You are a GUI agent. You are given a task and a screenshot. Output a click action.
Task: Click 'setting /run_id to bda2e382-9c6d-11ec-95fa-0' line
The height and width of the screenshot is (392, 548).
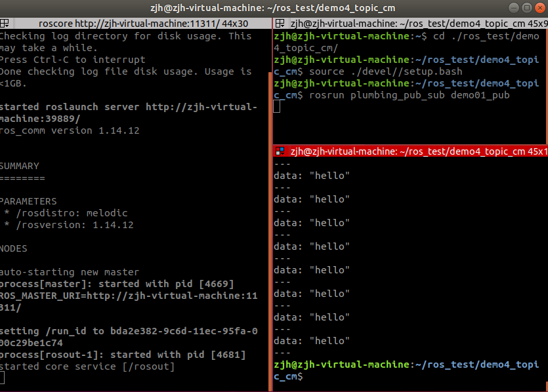click(129, 331)
